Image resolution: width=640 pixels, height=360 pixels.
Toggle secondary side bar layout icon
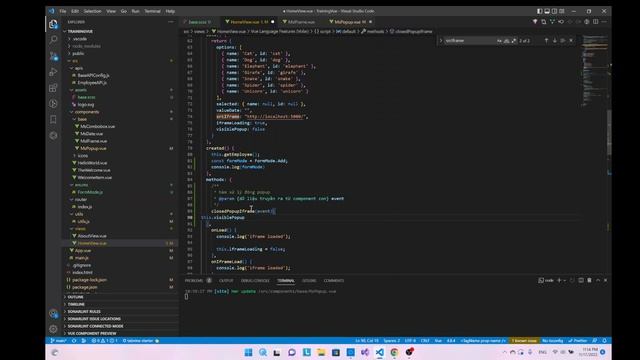tap(554, 11)
